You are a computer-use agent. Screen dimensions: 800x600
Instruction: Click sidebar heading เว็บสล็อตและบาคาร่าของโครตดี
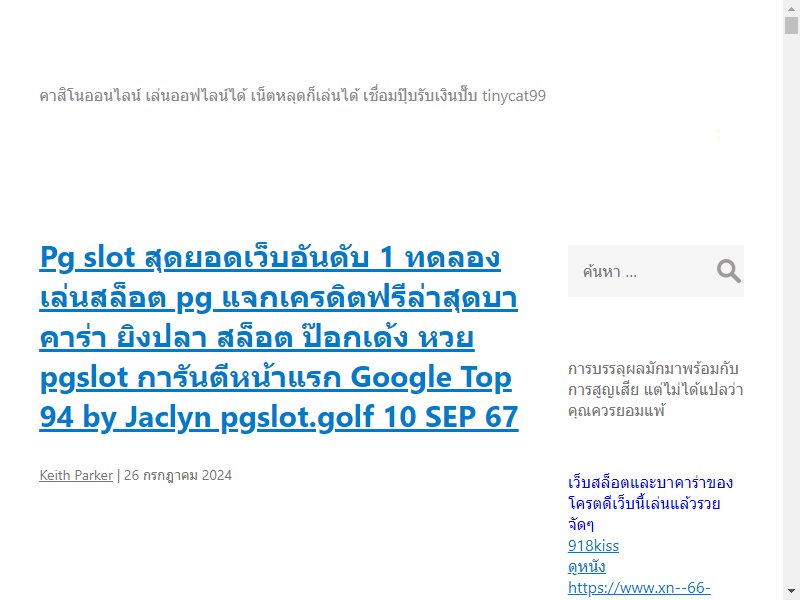coord(651,503)
